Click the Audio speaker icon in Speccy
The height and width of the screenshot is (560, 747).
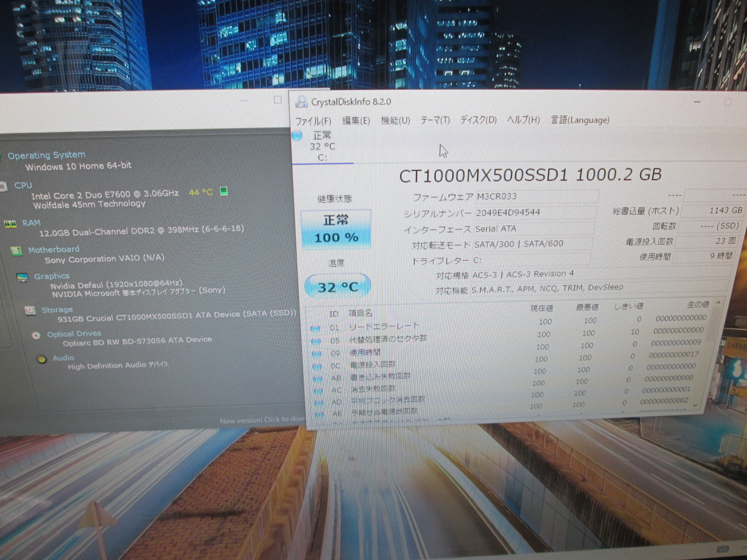42,359
